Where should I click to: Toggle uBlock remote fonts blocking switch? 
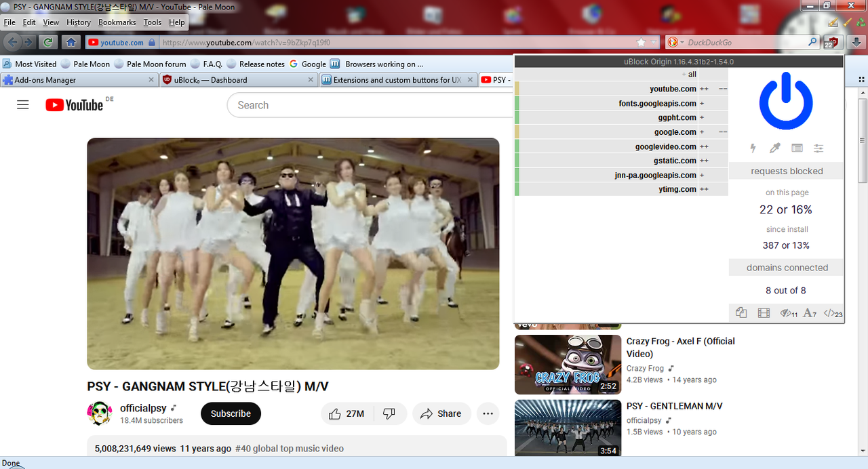[x=810, y=313]
